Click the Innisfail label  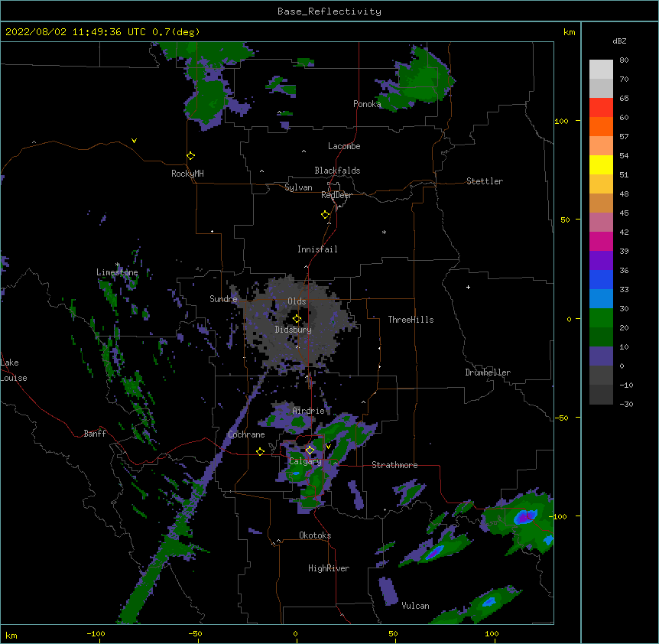click(x=317, y=249)
